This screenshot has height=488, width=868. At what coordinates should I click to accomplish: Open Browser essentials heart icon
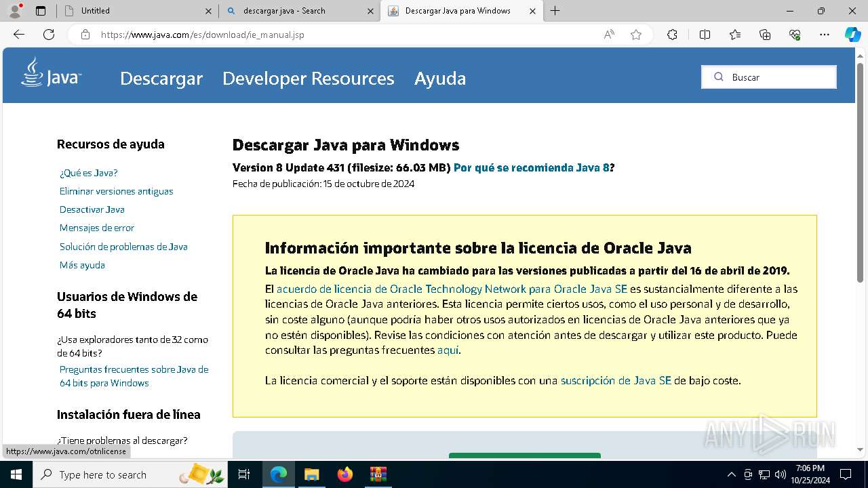tap(795, 35)
